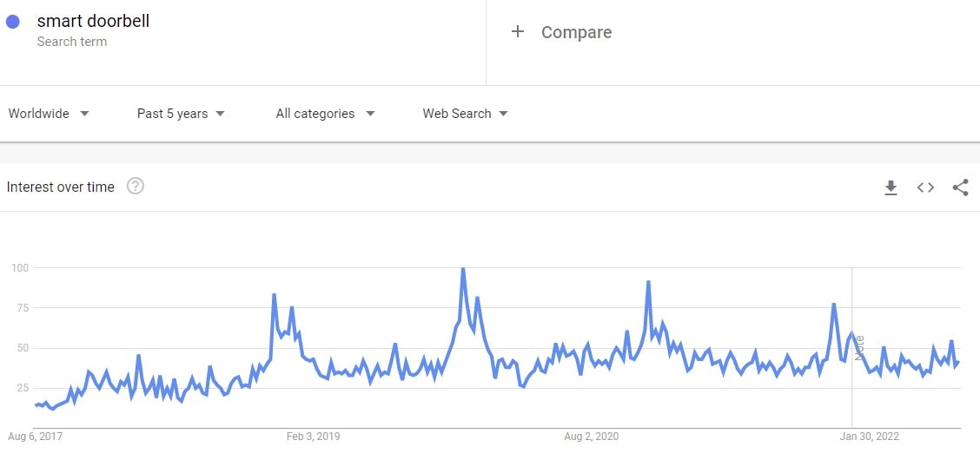Click the plus icon beside Compare
980x460 pixels.
coord(518,32)
